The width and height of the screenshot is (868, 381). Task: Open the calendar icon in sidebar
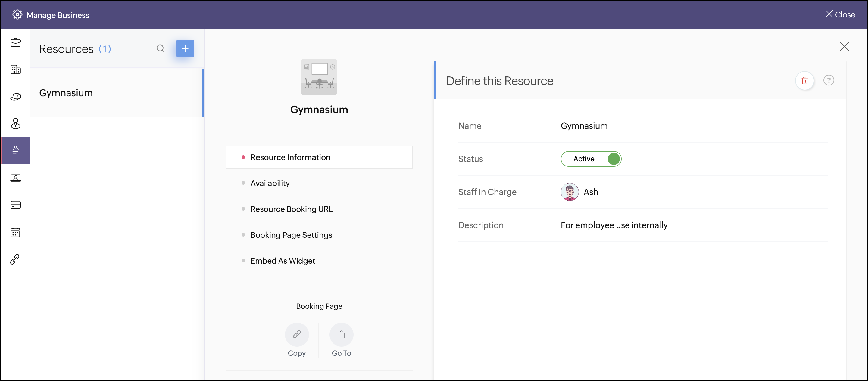[x=15, y=232]
